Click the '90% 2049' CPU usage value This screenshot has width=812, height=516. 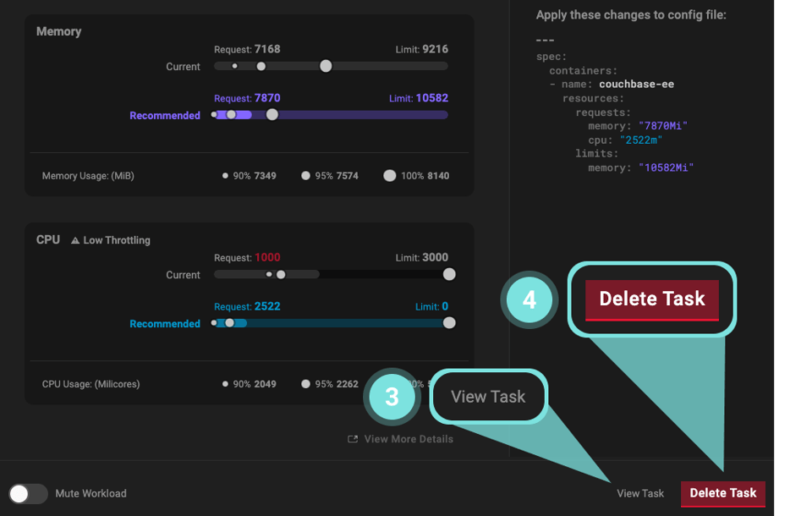tap(249, 384)
